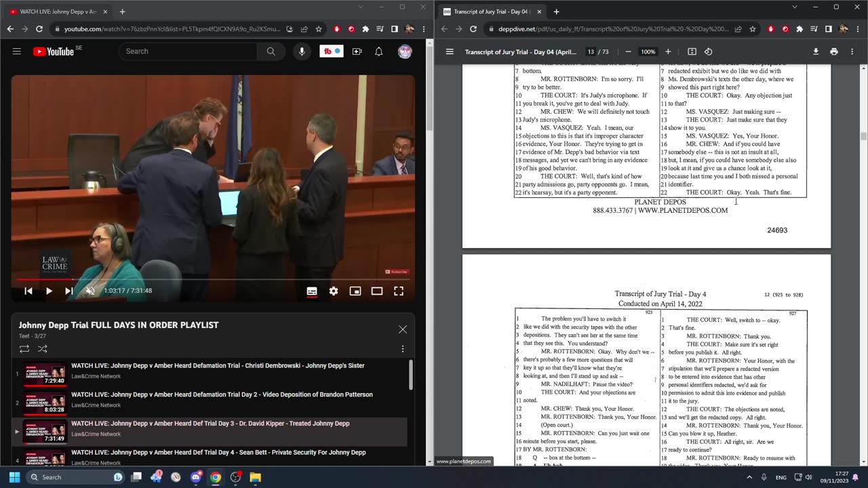Click the PDF page number field
Image resolution: width=868 pixels, height=488 pixels.
click(591, 52)
